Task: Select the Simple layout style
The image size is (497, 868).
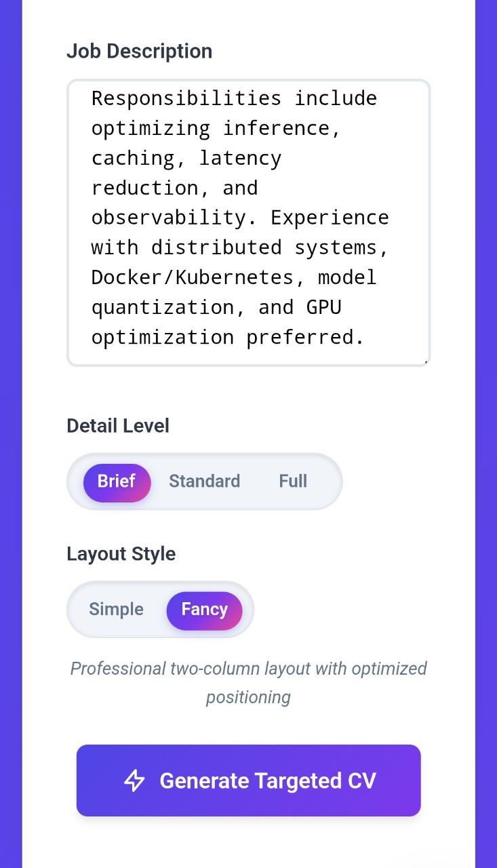Action: [116, 610]
